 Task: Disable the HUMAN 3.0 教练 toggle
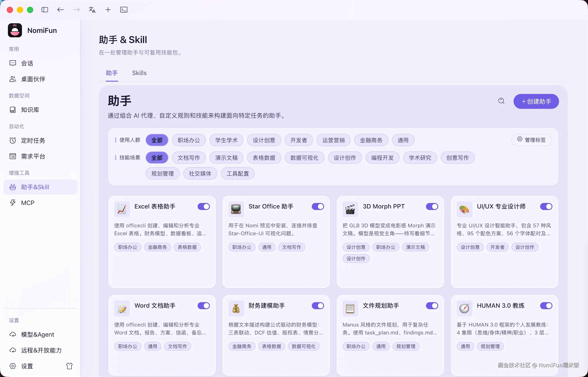click(x=546, y=306)
